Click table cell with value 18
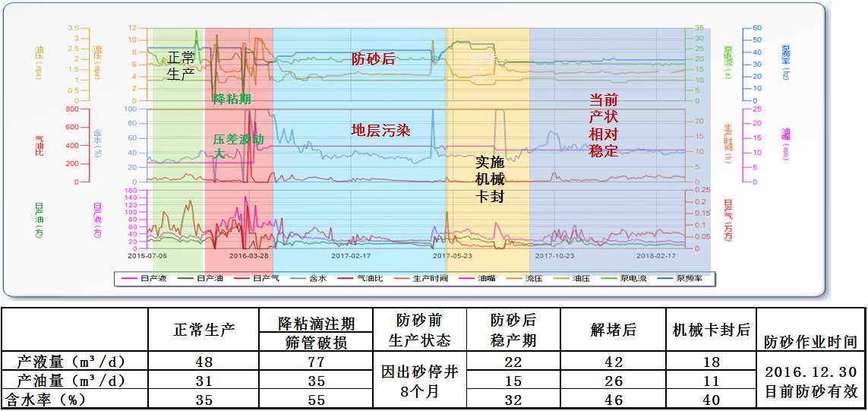Image resolution: width=868 pixels, height=411 pixels. (x=712, y=362)
